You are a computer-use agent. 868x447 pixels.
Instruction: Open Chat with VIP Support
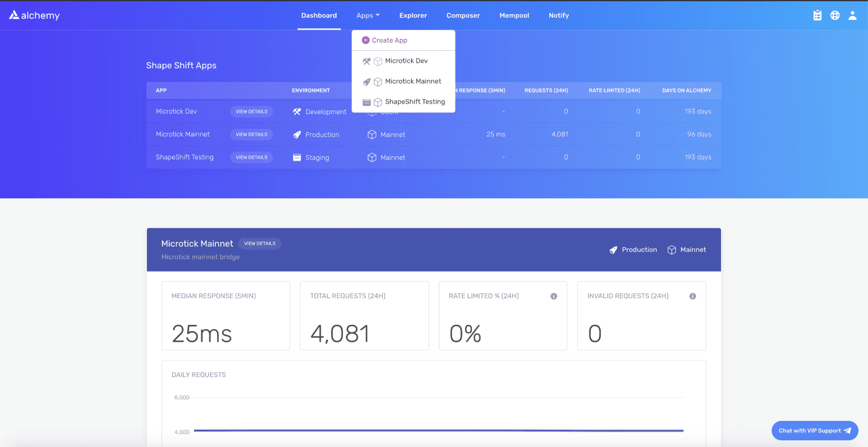pyautogui.click(x=814, y=430)
